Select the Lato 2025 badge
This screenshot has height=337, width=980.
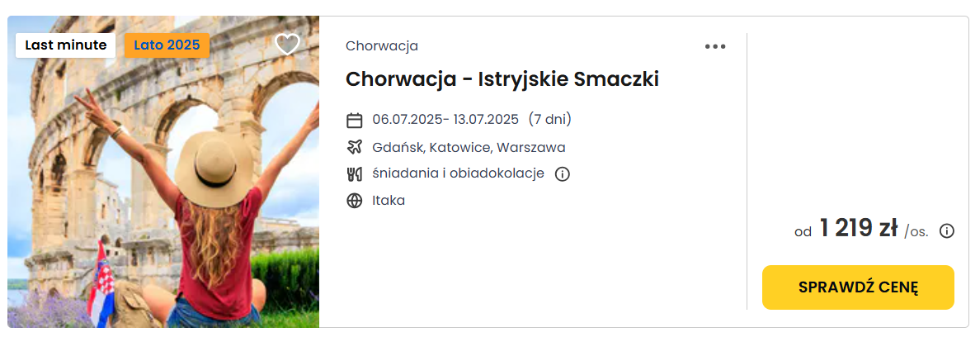tap(167, 45)
